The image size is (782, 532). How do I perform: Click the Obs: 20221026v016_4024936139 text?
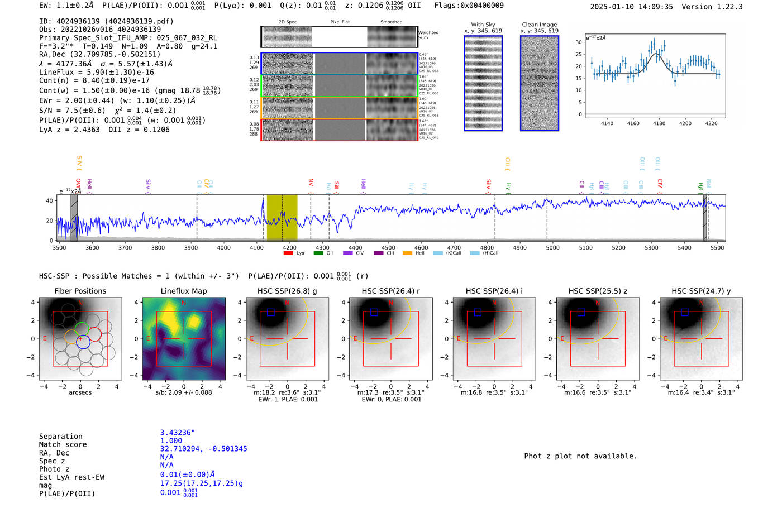(100, 30)
